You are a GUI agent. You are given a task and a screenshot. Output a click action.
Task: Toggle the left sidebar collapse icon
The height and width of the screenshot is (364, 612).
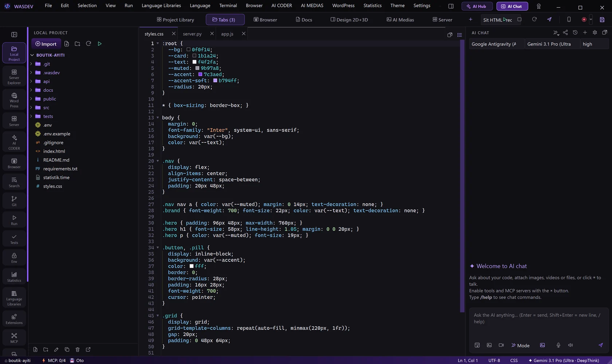[x=14, y=35]
